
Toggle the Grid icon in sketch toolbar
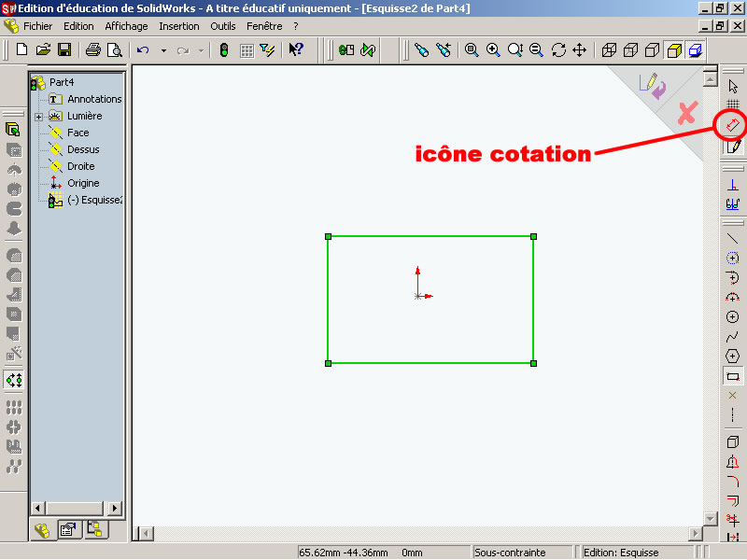coord(733,105)
